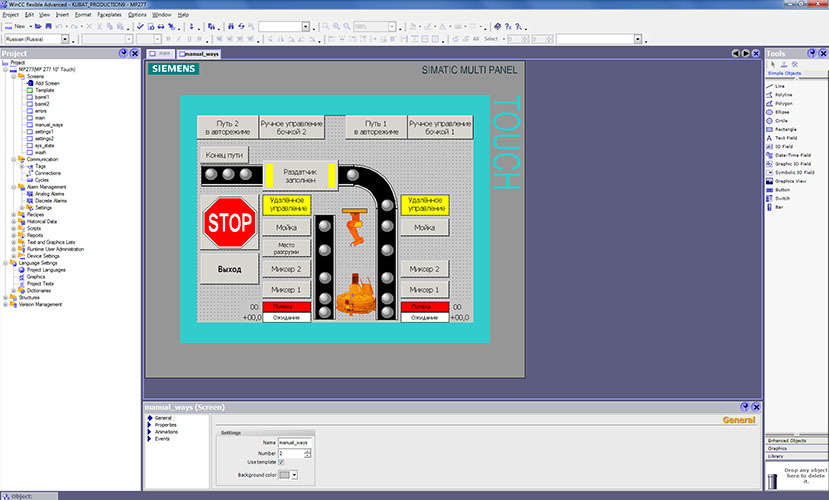Select the Button object tool
Image resolution: width=829 pixels, height=500 pixels.
[x=778, y=190]
